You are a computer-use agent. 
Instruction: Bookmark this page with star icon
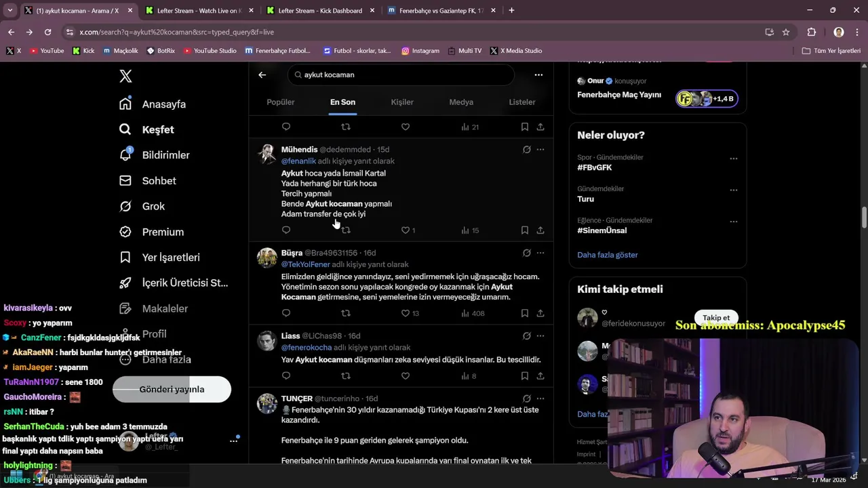coord(786,32)
